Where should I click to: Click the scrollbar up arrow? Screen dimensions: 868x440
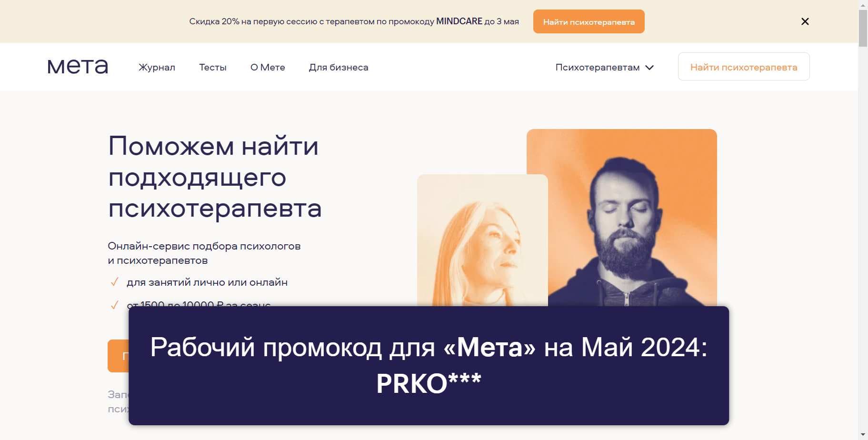(x=863, y=4)
